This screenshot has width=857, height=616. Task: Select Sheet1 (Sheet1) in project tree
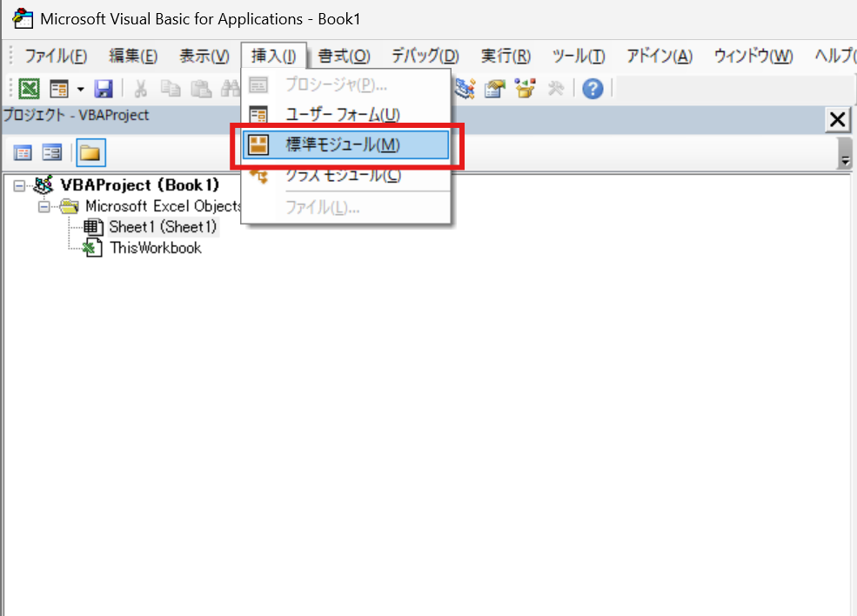click(163, 227)
